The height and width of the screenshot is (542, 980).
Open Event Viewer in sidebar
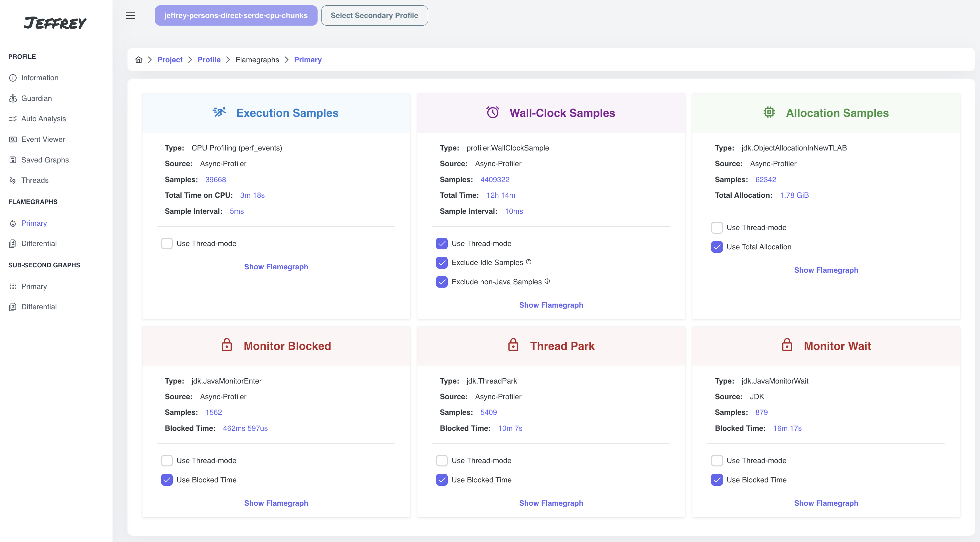[x=43, y=139]
